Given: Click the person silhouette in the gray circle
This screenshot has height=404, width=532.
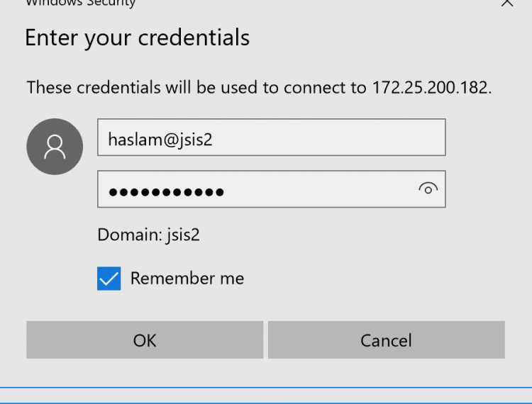Looking at the screenshot, I should pos(55,147).
